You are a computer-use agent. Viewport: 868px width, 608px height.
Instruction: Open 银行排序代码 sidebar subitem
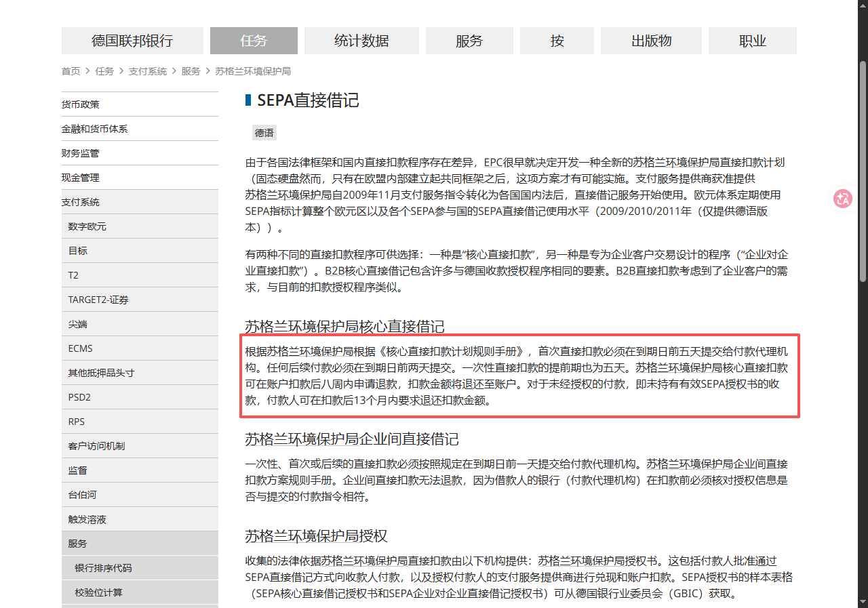point(140,568)
